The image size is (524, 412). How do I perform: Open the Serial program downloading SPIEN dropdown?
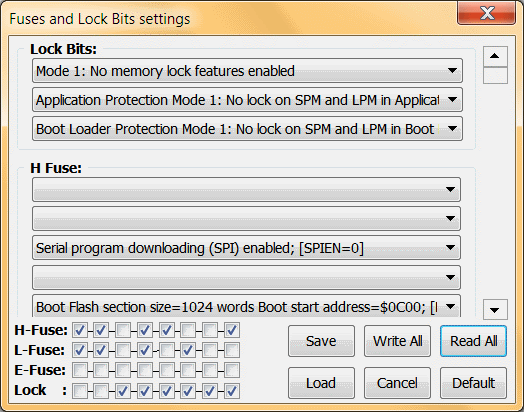[x=246, y=248]
